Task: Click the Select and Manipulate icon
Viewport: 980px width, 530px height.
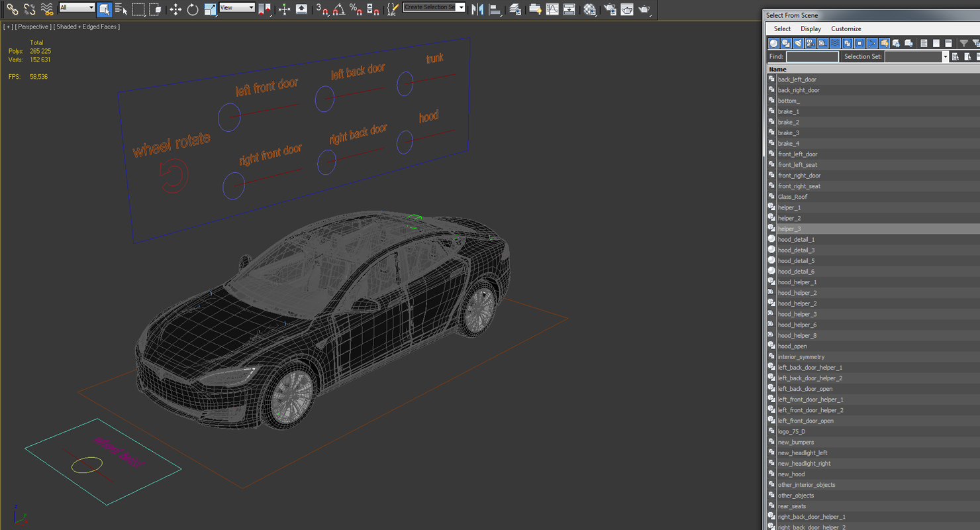Action: pyautogui.click(x=284, y=9)
